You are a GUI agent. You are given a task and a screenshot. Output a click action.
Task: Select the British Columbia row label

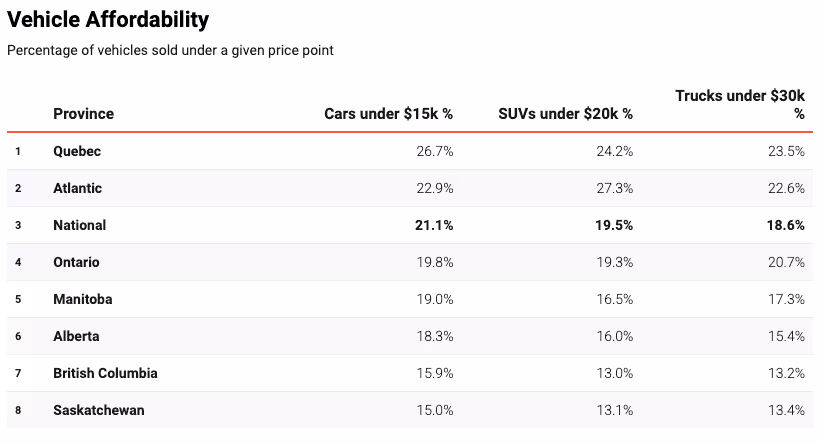pyautogui.click(x=105, y=373)
